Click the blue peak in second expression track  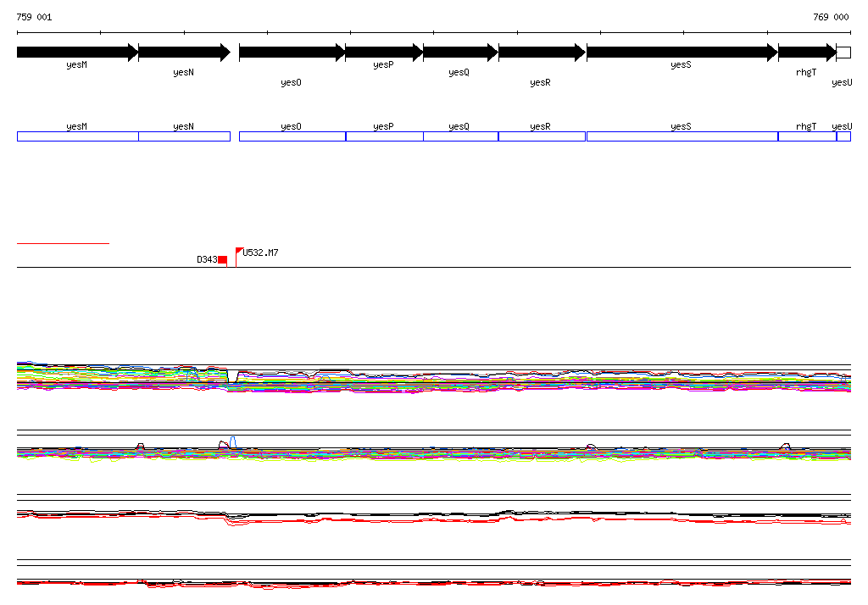233,441
